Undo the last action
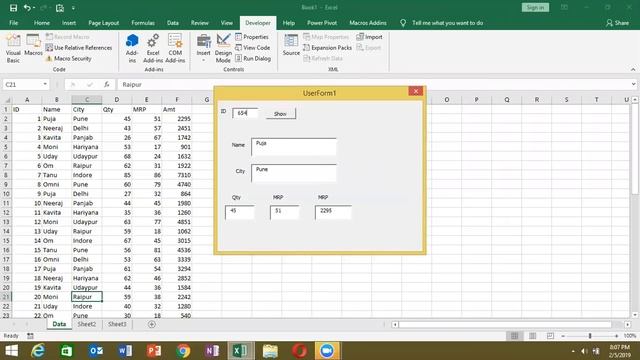The height and width of the screenshot is (360, 640). click(27, 8)
